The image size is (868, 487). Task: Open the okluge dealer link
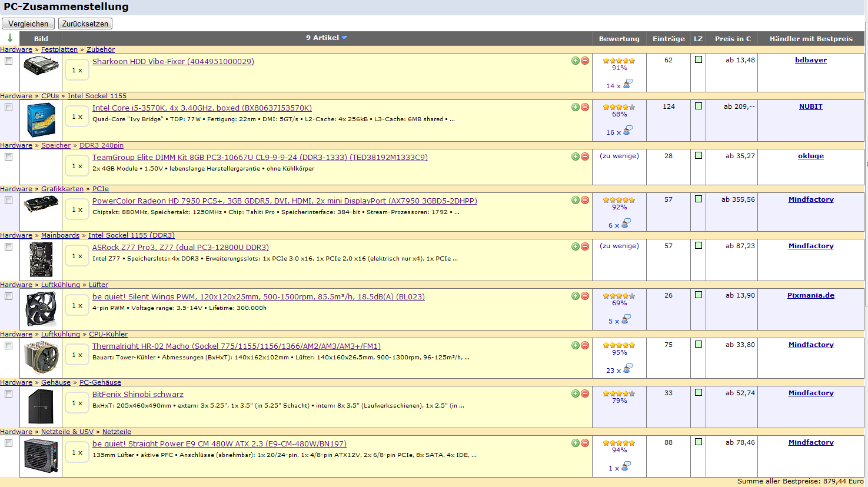point(811,156)
